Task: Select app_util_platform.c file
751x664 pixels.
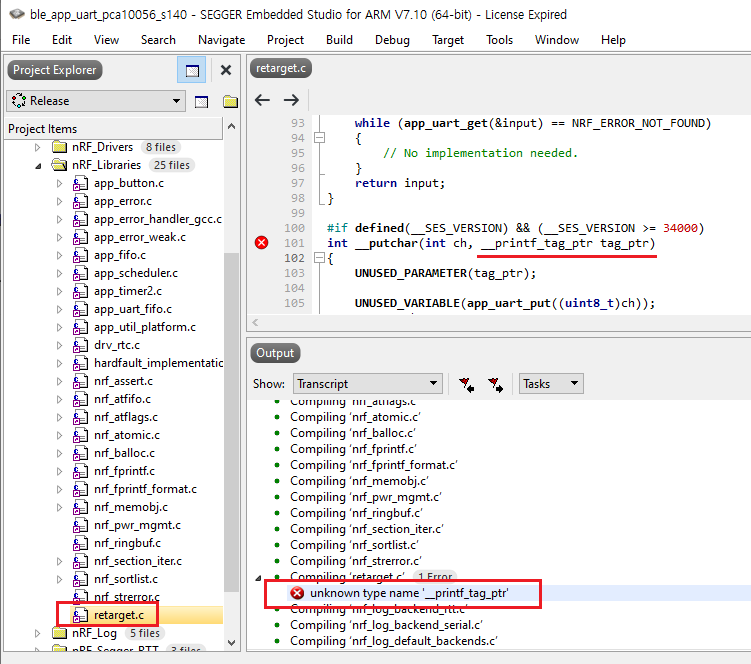Action: [x=145, y=327]
